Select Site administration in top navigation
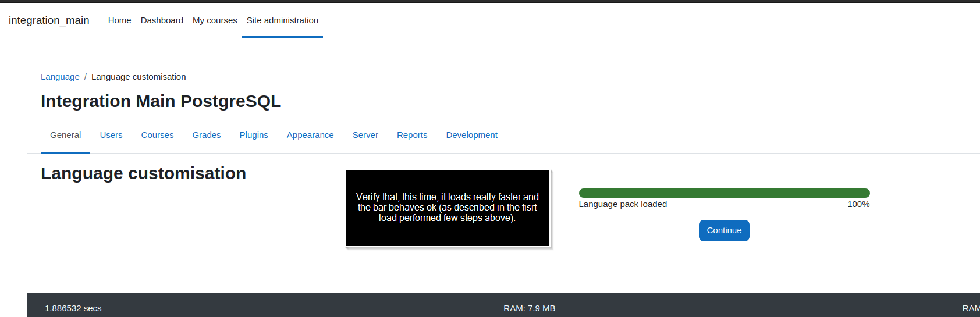Viewport: 980px width, 317px height. [x=282, y=20]
